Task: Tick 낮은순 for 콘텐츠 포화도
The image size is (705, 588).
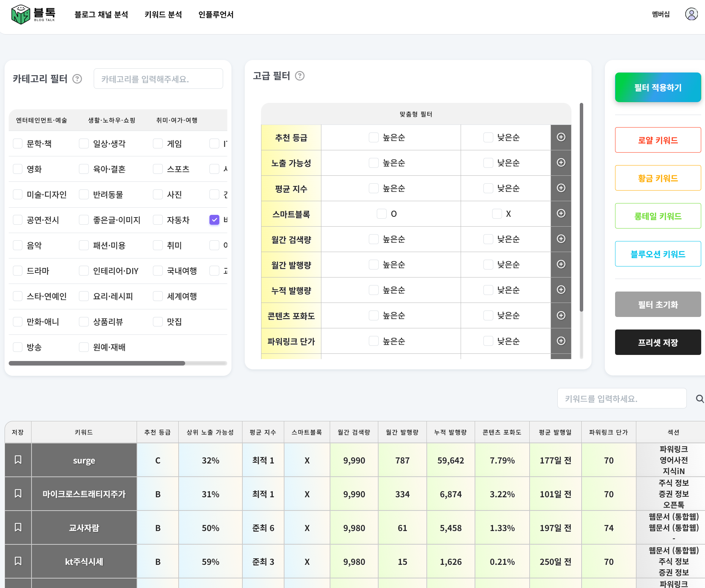Action: tap(488, 315)
